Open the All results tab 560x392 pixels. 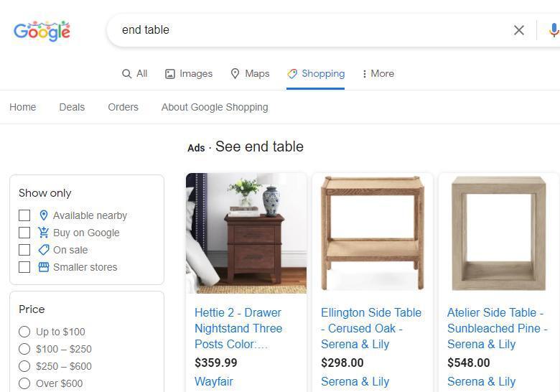click(135, 73)
